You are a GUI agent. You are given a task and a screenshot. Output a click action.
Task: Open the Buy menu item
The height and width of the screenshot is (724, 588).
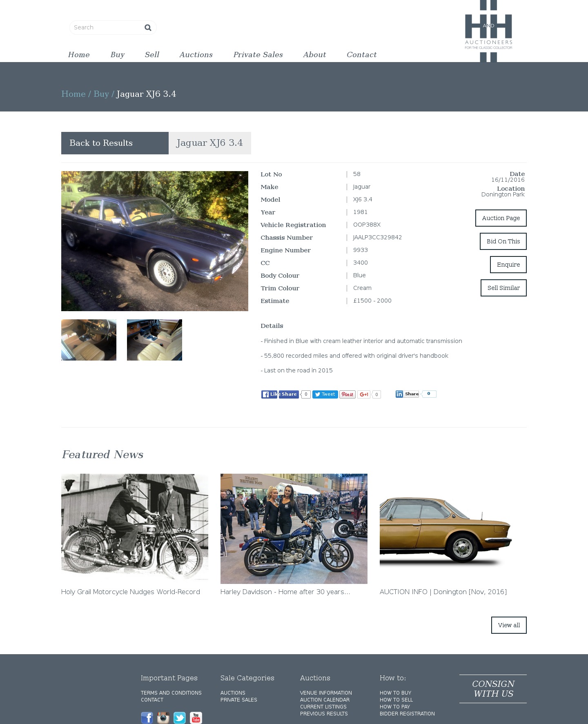118,55
